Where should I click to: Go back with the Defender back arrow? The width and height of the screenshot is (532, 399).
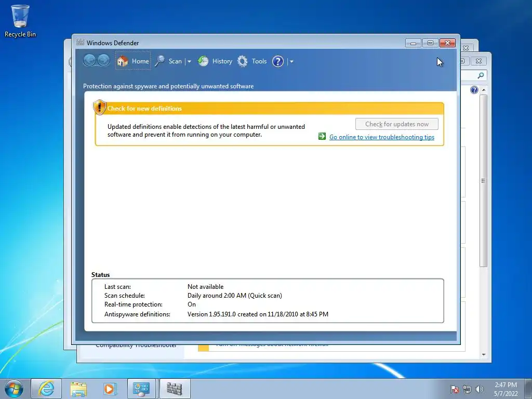[x=89, y=61]
